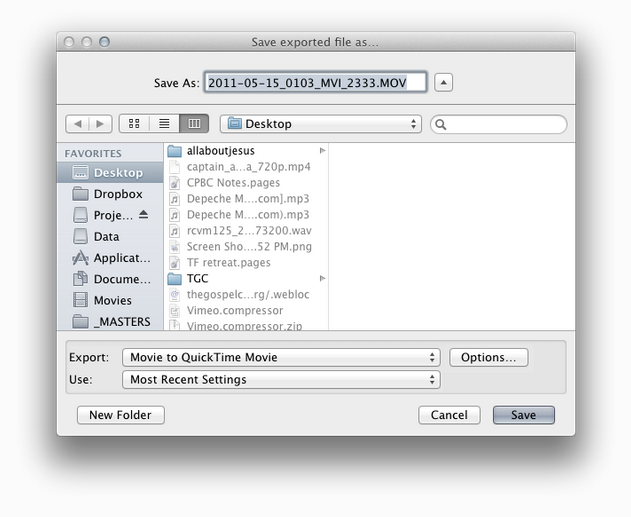Click the TGC folder icon

(174, 278)
